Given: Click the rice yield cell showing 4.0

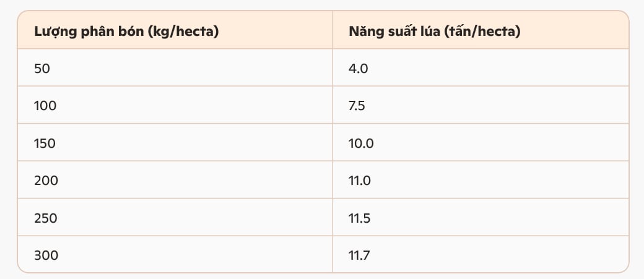Looking at the screenshot, I should pos(481,67).
